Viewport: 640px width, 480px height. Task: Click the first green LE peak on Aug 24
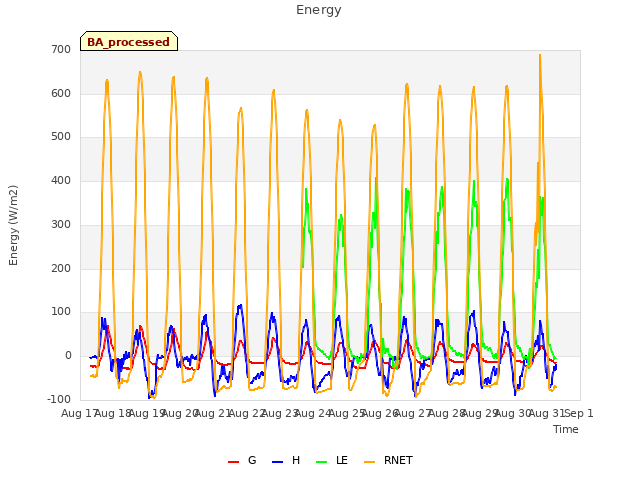306,189
